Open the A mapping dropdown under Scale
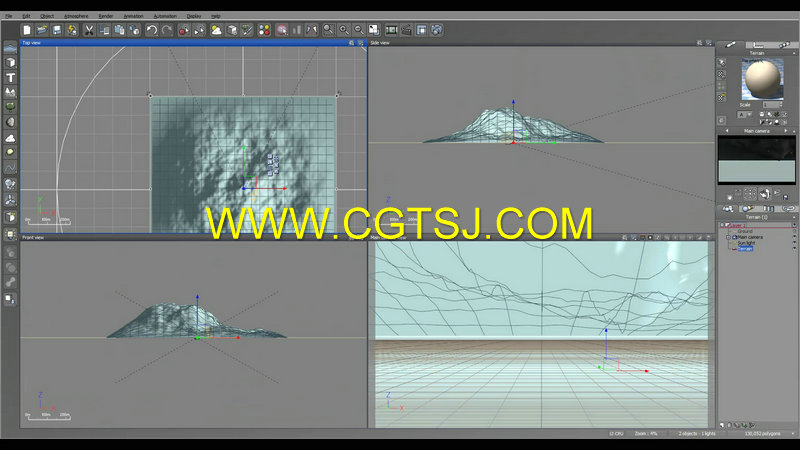 click(x=744, y=115)
